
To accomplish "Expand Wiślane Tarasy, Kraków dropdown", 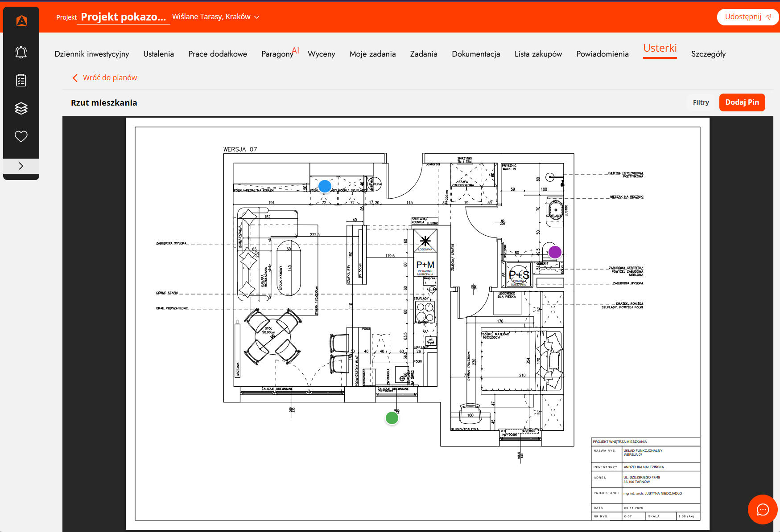I will coord(215,17).
